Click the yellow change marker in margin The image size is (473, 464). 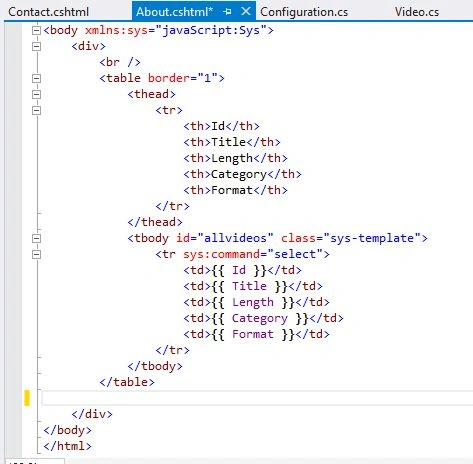(27, 398)
